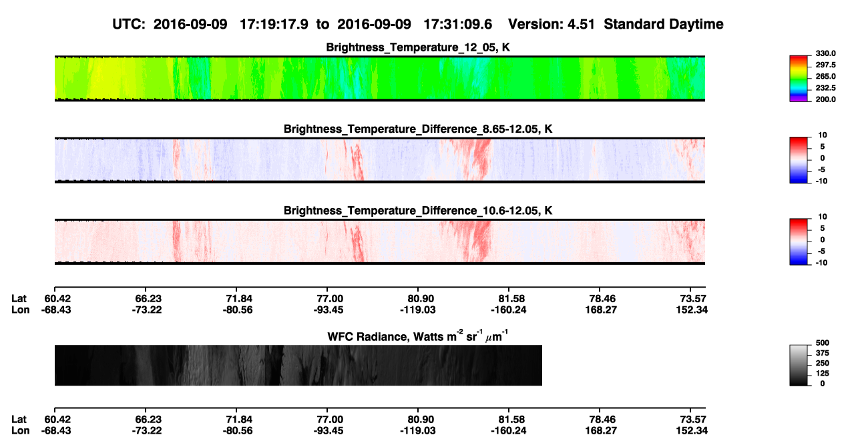Click the 10.6-12.05 difference image strip
The height and width of the screenshot is (445, 868).
(x=379, y=242)
